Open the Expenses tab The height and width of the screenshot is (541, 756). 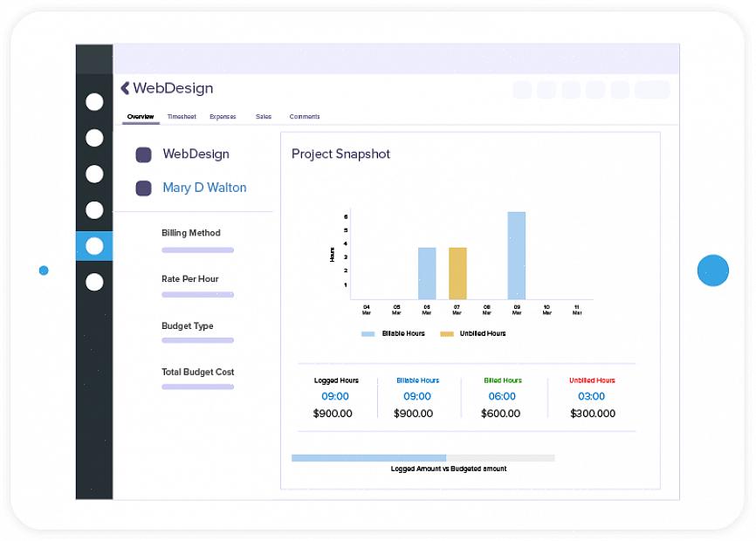coord(223,117)
